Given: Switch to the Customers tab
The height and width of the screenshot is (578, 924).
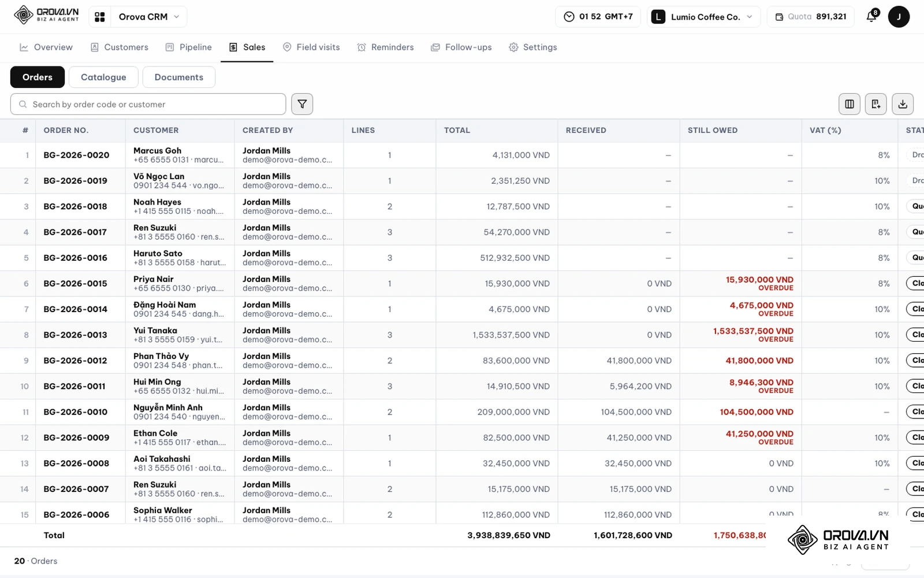Looking at the screenshot, I should 120,47.
